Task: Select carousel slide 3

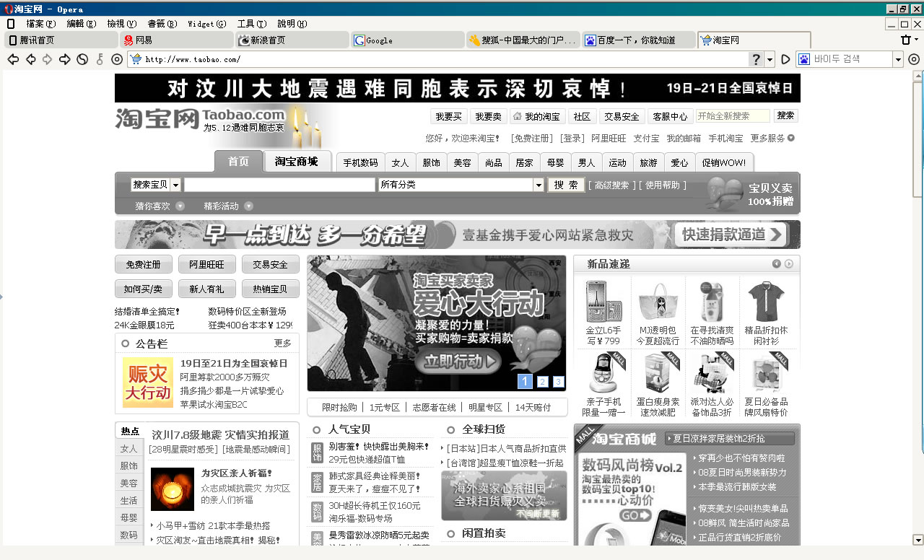Action: tap(558, 382)
